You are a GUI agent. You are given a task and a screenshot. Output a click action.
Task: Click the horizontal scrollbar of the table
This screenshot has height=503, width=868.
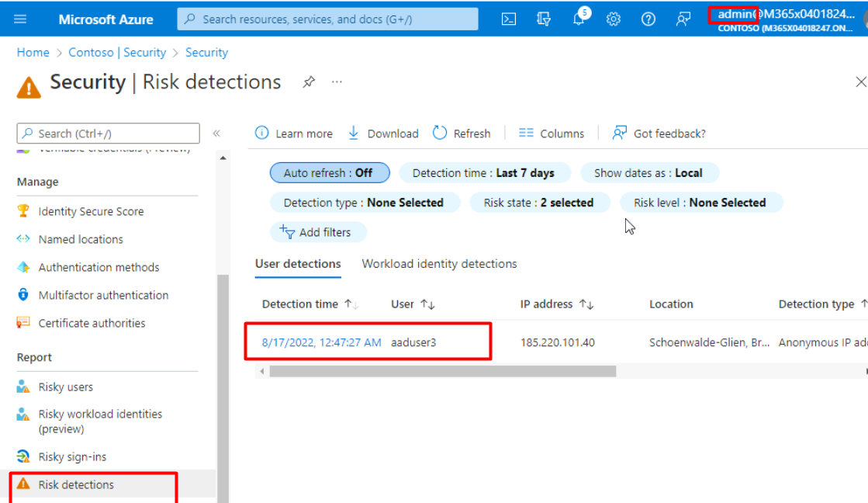point(443,371)
